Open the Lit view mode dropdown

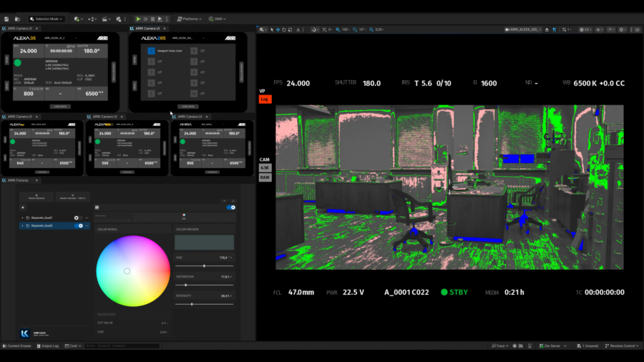click(585, 29)
